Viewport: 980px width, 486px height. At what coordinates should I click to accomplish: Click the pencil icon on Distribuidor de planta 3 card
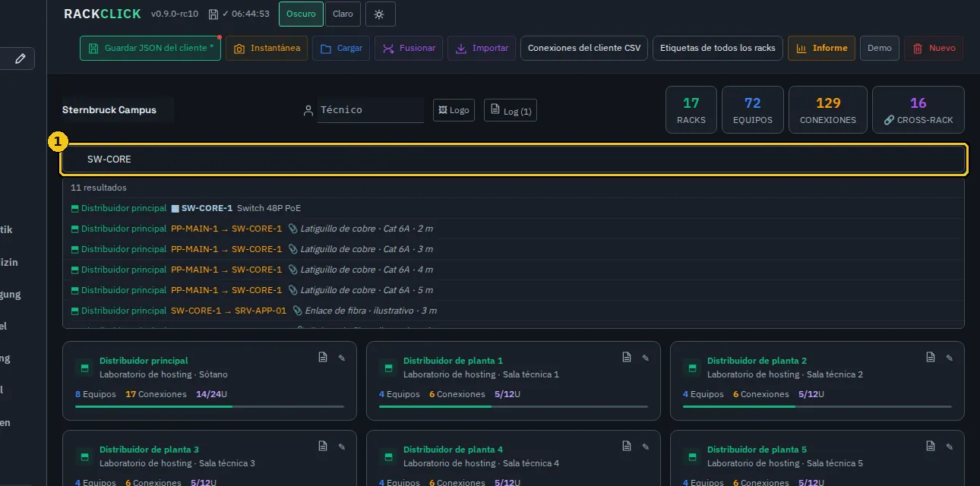coord(342,447)
